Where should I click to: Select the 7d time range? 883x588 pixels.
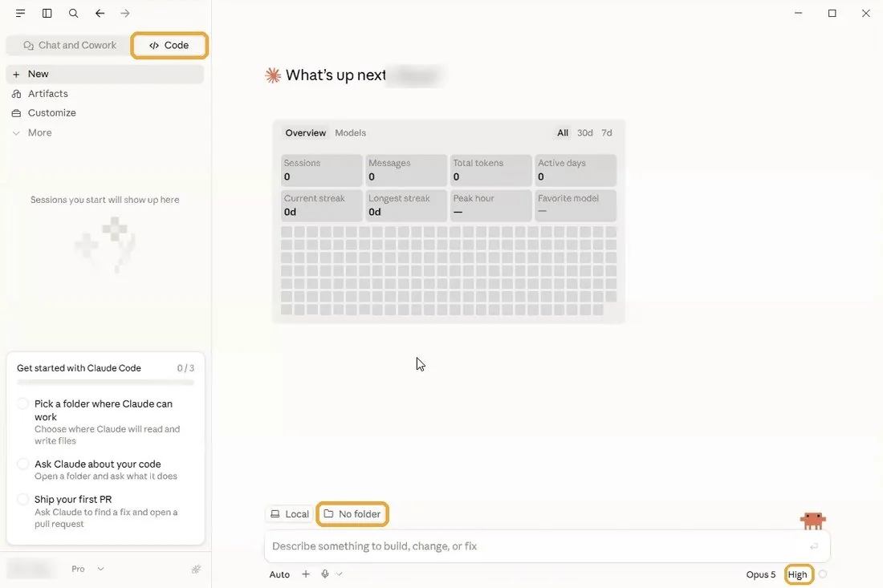607,133
